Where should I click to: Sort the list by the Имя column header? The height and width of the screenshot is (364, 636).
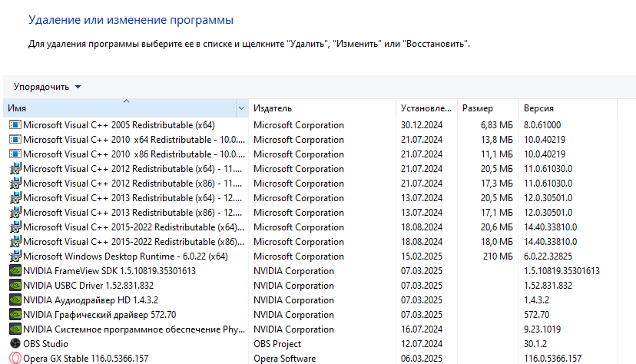click(120, 108)
